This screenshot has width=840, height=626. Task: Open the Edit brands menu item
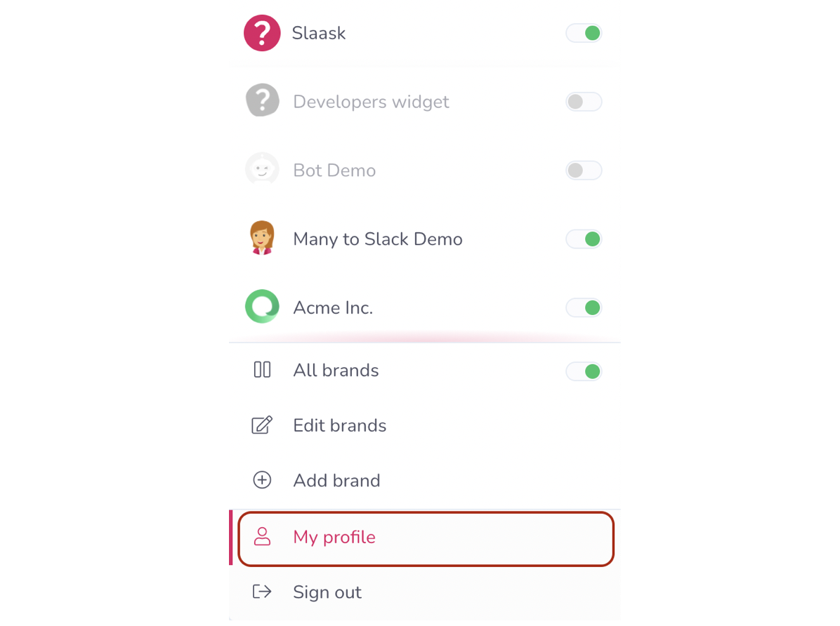pyautogui.click(x=340, y=425)
